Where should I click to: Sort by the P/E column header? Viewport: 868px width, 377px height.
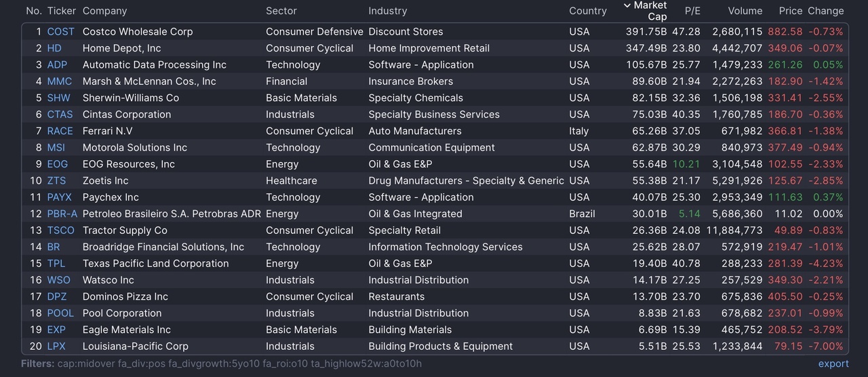tap(692, 11)
